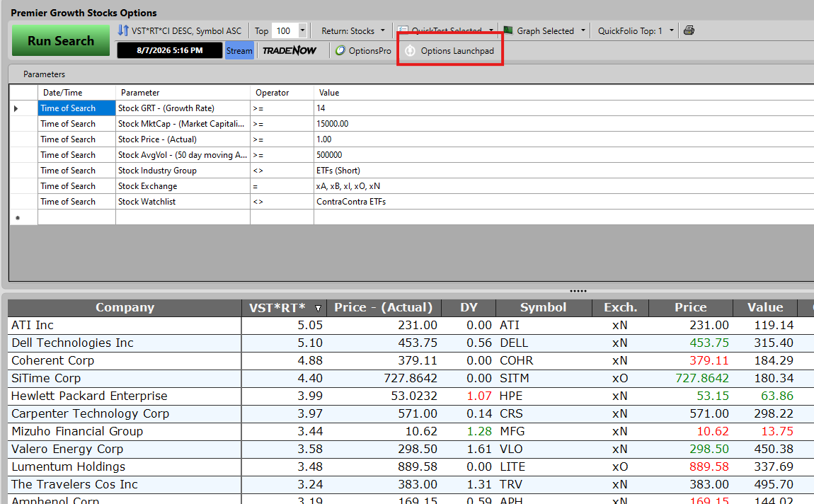
Task: Click the ETFs (Short) value cell
Action: pos(563,171)
